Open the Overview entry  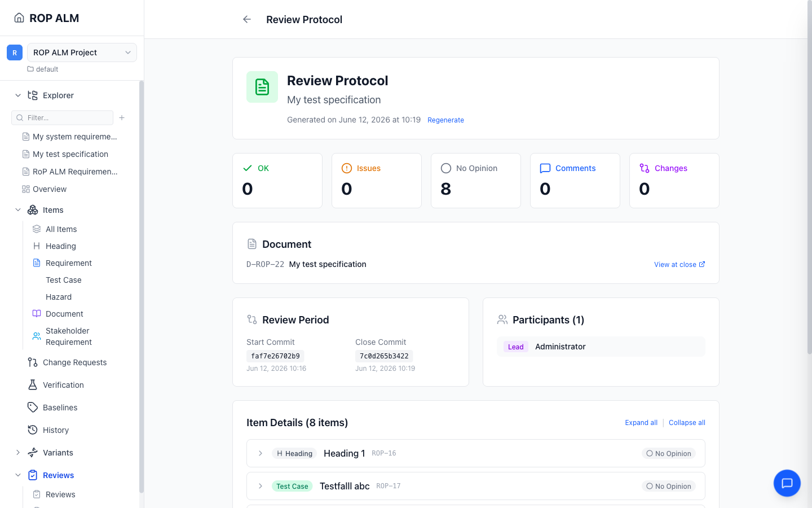(45, 189)
